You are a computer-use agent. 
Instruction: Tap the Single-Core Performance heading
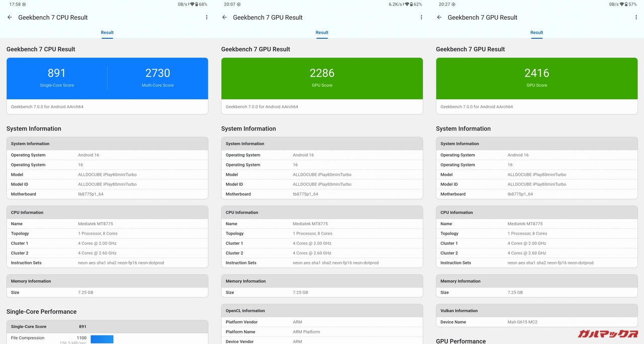pos(41,312)
